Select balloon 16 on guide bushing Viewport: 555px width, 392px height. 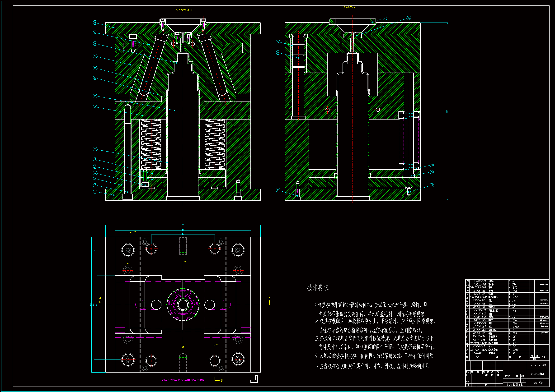(278, 42)
